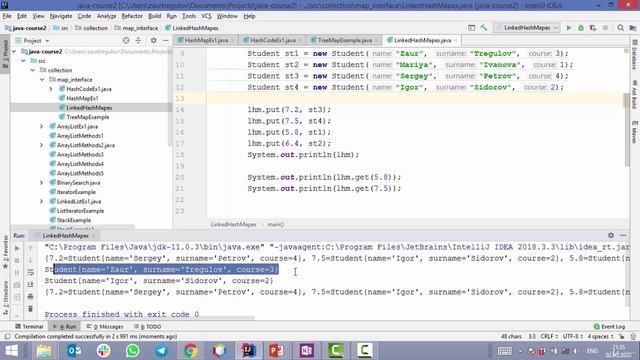Open Telegram from the taskbar
Viewport: 640px width, 360px height.
point(161,351)
